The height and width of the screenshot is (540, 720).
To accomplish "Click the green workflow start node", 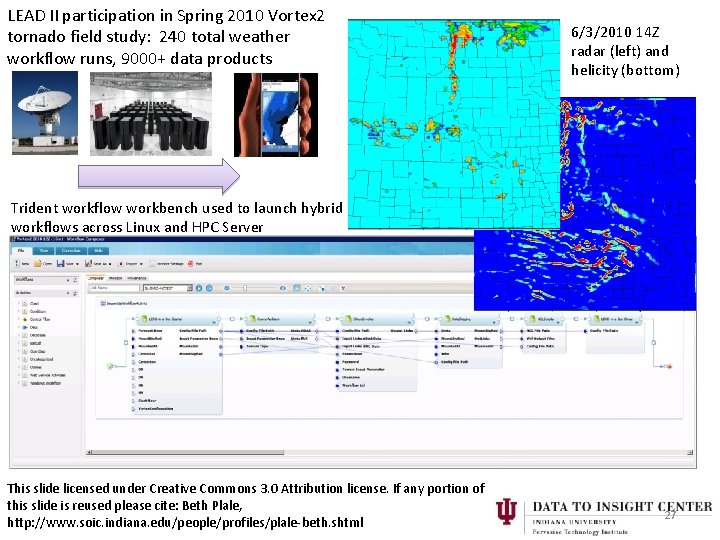I will pos(110,366).
